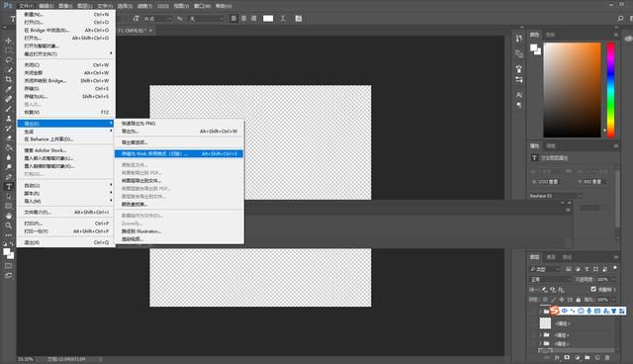Choose Paths to Illustrator menu item
This screenshot has width=633, height=364.
pos(179,231)
